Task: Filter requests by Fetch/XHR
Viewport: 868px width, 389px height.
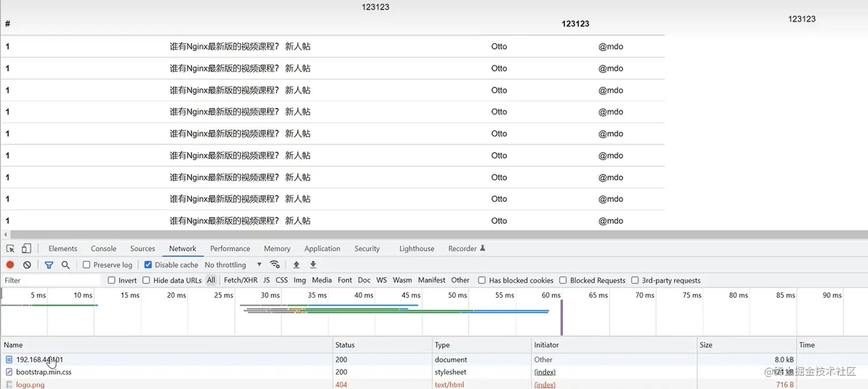Action: click(x=241, y=280)
